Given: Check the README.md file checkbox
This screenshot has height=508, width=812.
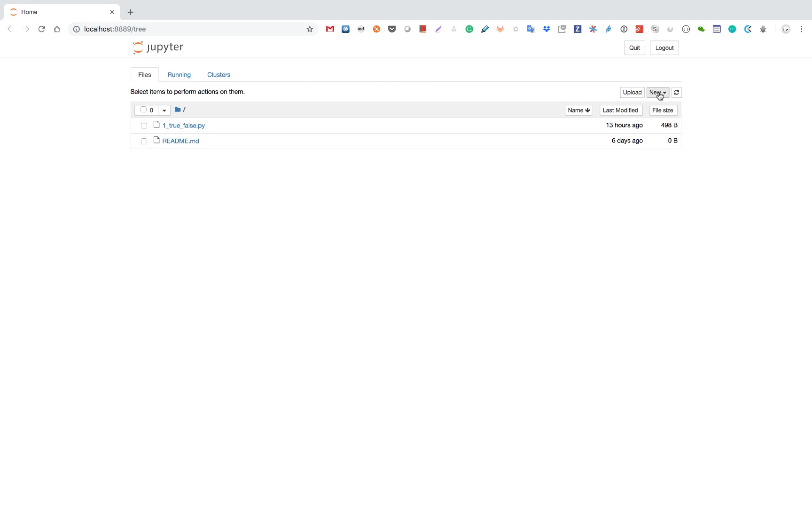Looking at the screenshot, I should [x=144, y=141].
